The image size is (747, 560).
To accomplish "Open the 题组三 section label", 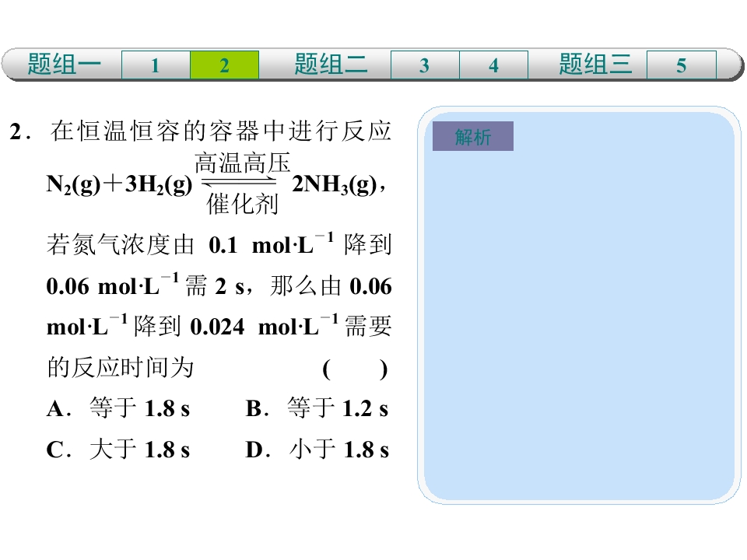I will [595, 64].
